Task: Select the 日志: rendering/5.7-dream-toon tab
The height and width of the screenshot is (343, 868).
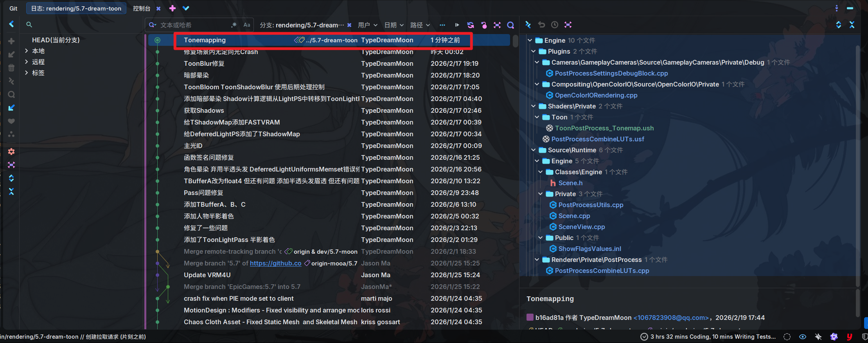Action: tap(76, 8)
